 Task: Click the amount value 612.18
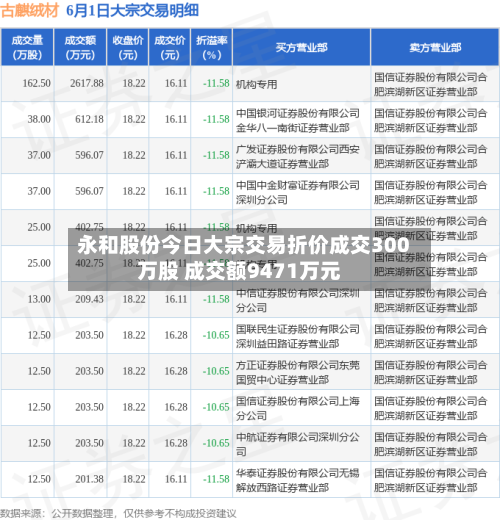tap(89, 119)
